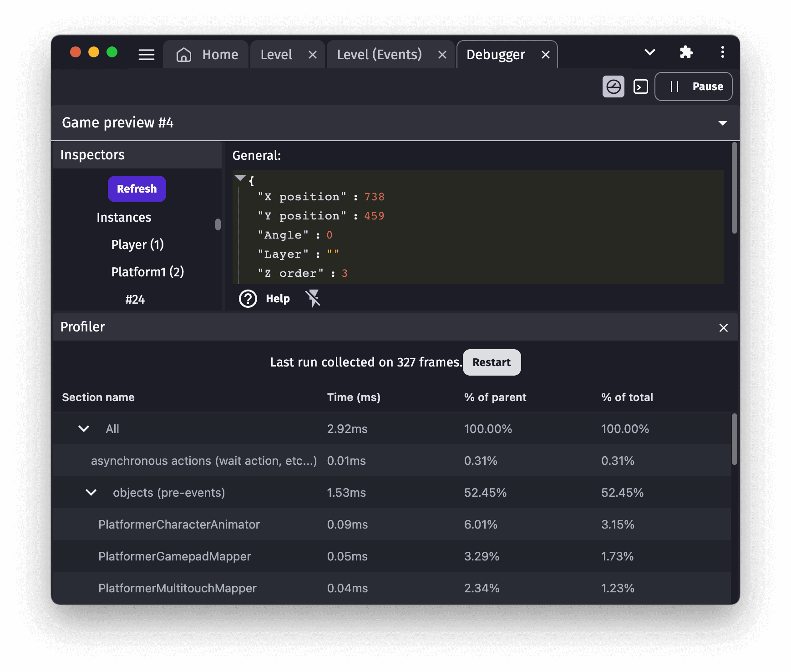Open the three-dot more options menu
791x672 pixels.
tap(722, 52)
